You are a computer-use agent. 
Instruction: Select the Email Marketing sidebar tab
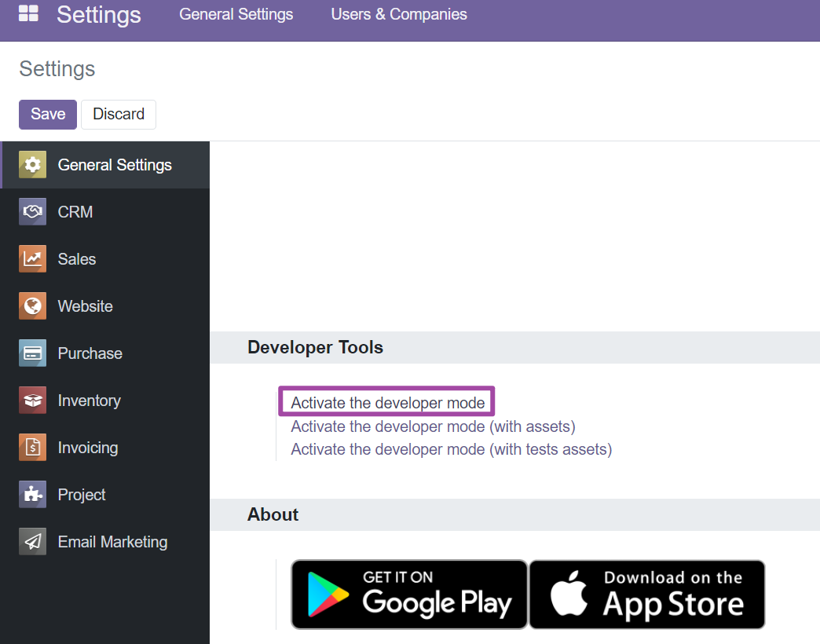(112, 542)
